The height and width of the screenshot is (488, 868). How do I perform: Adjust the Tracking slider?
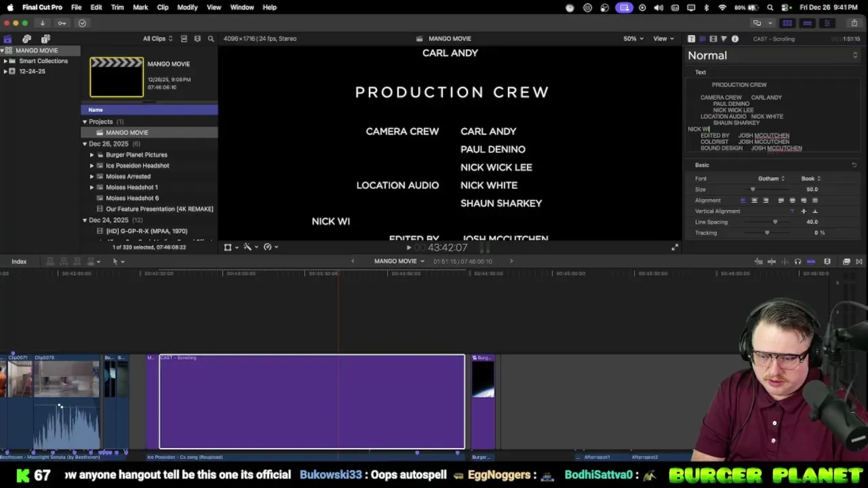coord(766,233)
